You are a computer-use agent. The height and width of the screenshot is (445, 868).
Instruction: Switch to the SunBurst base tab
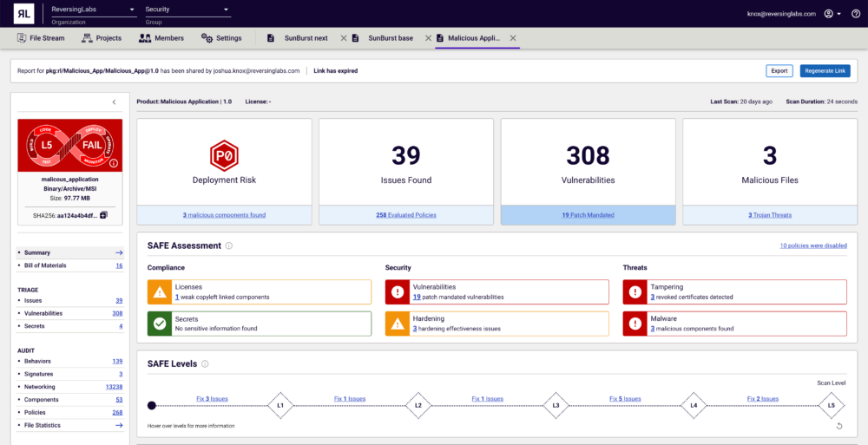(x=390, y=38)
